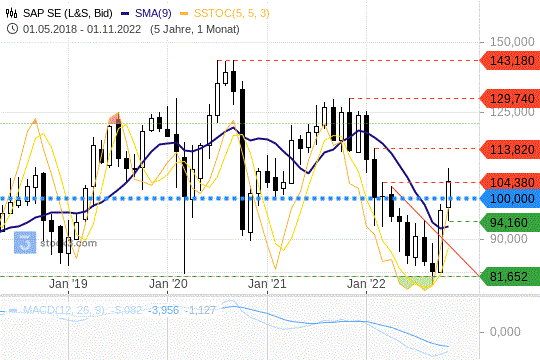Viewport: 540px width, 360px height.
Task: Click the MACD value -3,956
Action: click(x=164, y=310)
